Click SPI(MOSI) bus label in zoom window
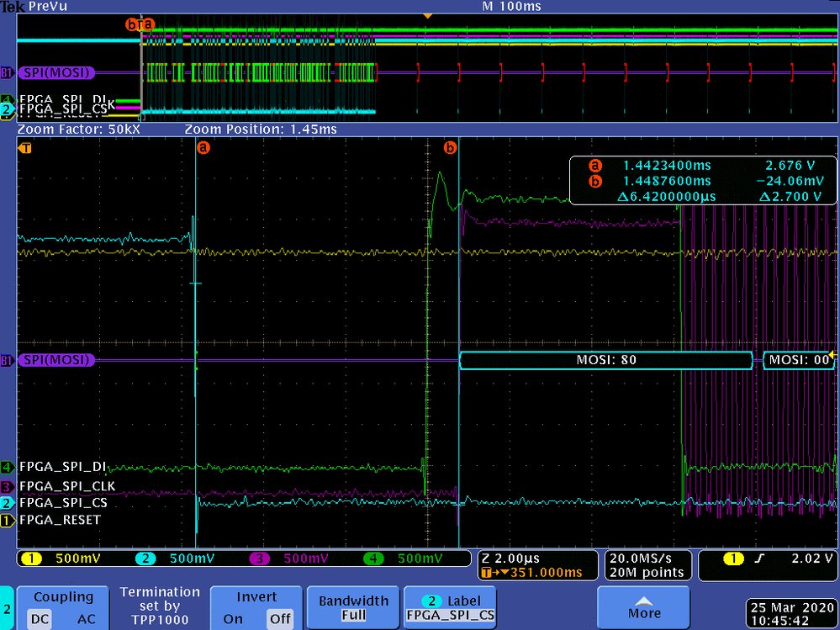Image resolution: width=840 pixels, height=630 pixels. [x=56, y=360]
